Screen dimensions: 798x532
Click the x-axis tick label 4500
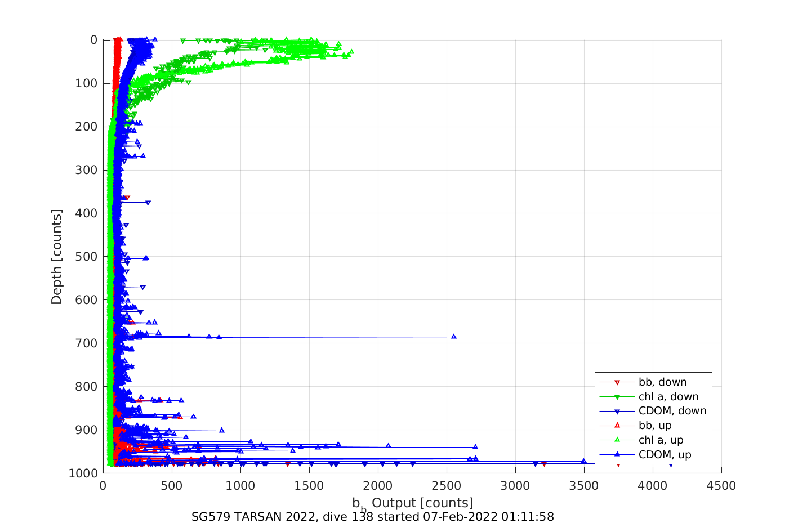pos(721,486)
